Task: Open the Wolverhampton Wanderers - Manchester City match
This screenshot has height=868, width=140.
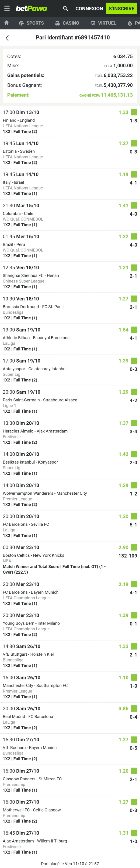Action: (45, 493)
